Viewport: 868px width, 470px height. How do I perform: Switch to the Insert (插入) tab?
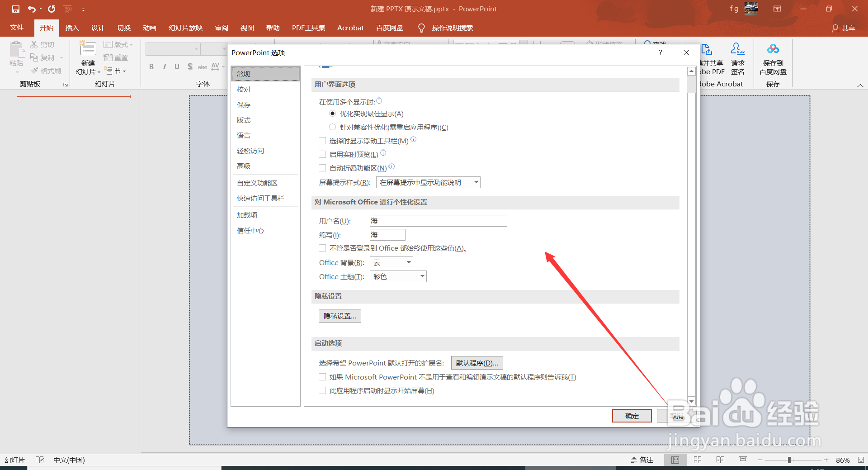pyautogui.click(x=72, y=28)
